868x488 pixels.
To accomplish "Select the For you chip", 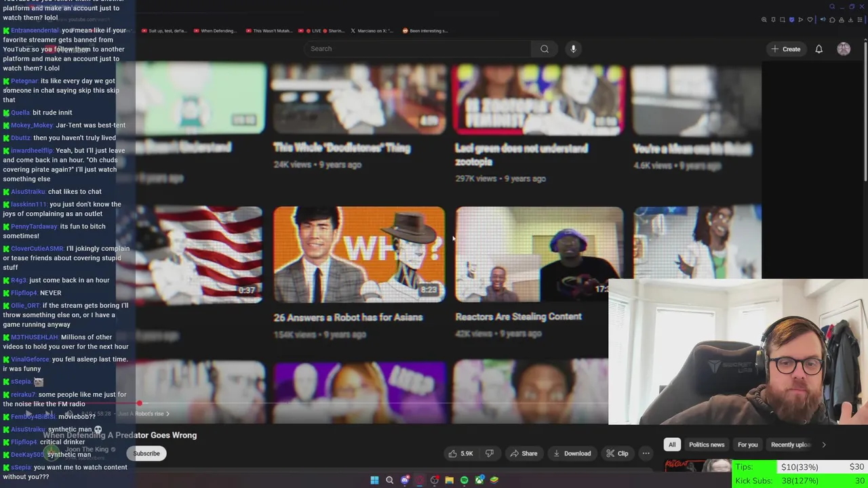I will (747, 445).
